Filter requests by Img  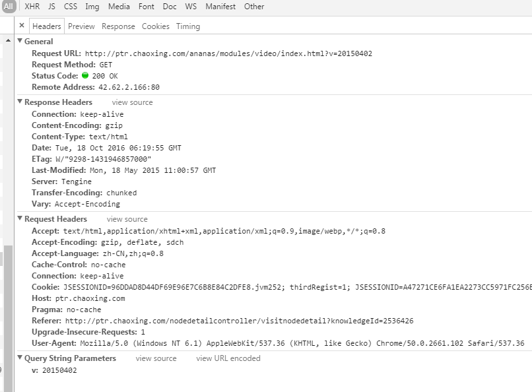coord(92,7)
